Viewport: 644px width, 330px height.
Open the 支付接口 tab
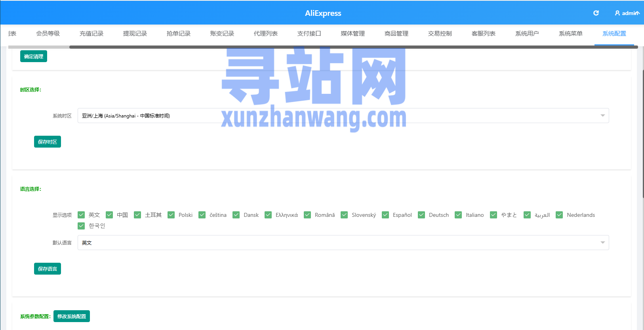pos(309,34)
